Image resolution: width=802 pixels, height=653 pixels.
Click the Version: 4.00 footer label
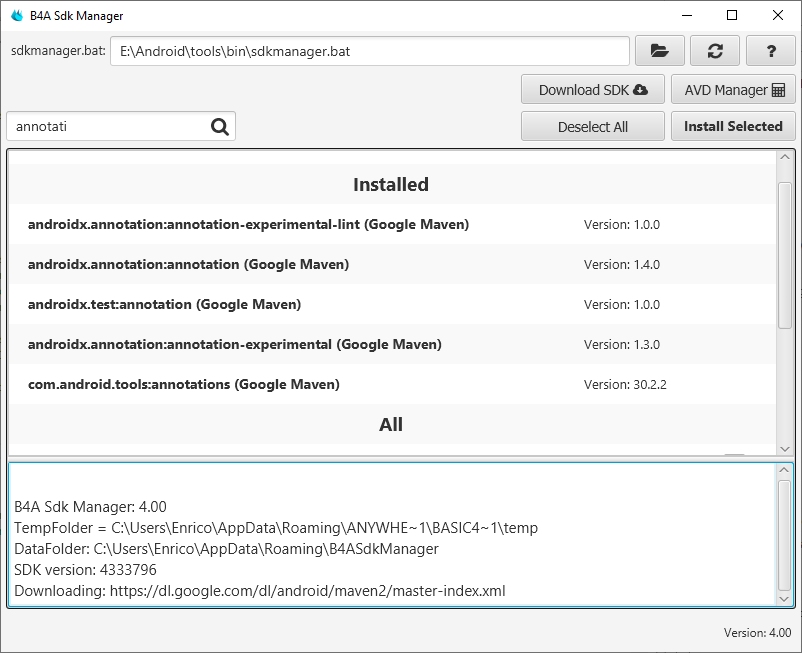(x=758, y=633)
